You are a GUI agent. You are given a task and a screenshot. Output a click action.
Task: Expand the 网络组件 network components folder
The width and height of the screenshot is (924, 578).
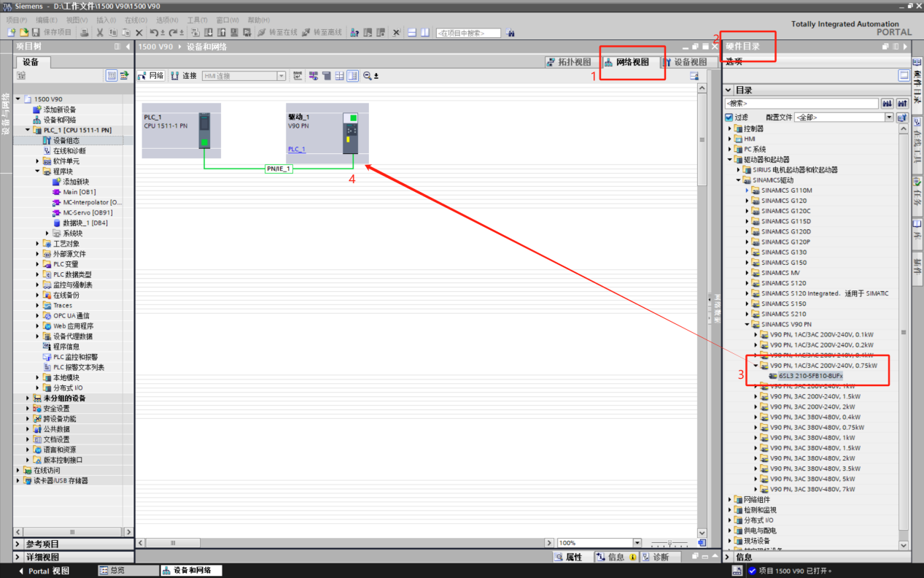tap(729, 500)
